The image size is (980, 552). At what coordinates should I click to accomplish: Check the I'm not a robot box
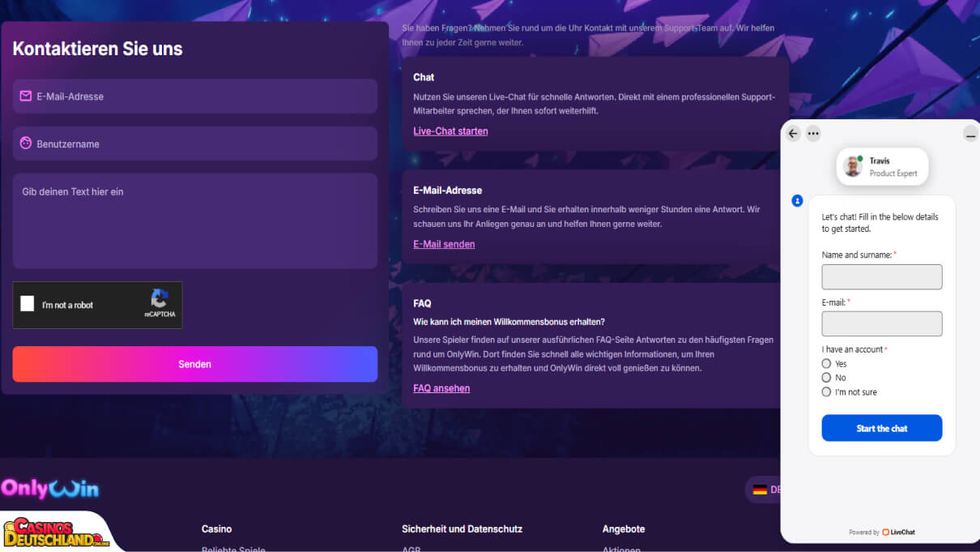click(x=28, y=304)
